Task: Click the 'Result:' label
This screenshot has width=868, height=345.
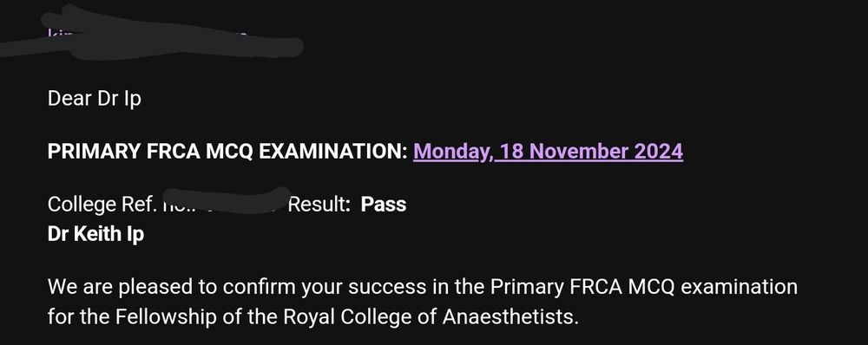Action: point(319,205)
